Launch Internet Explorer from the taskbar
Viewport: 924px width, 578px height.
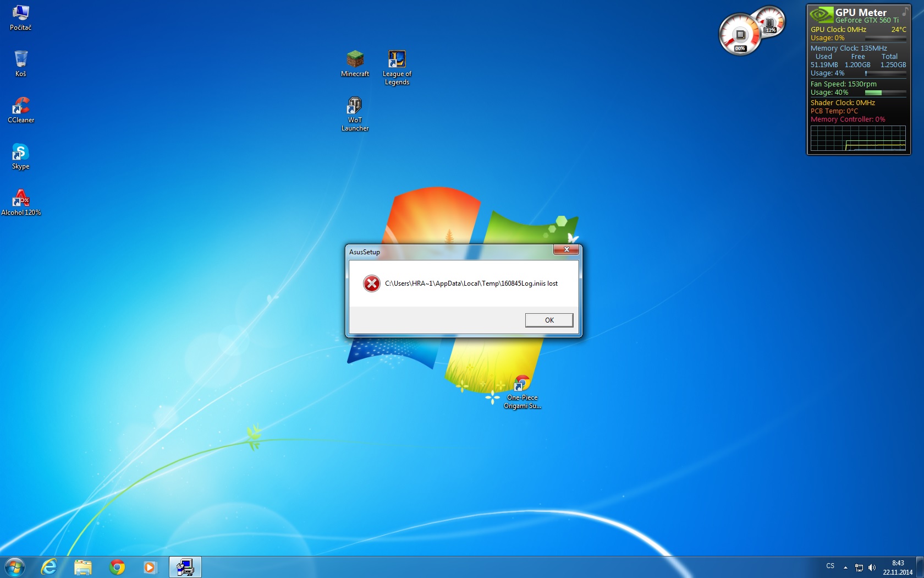(49, 567)
